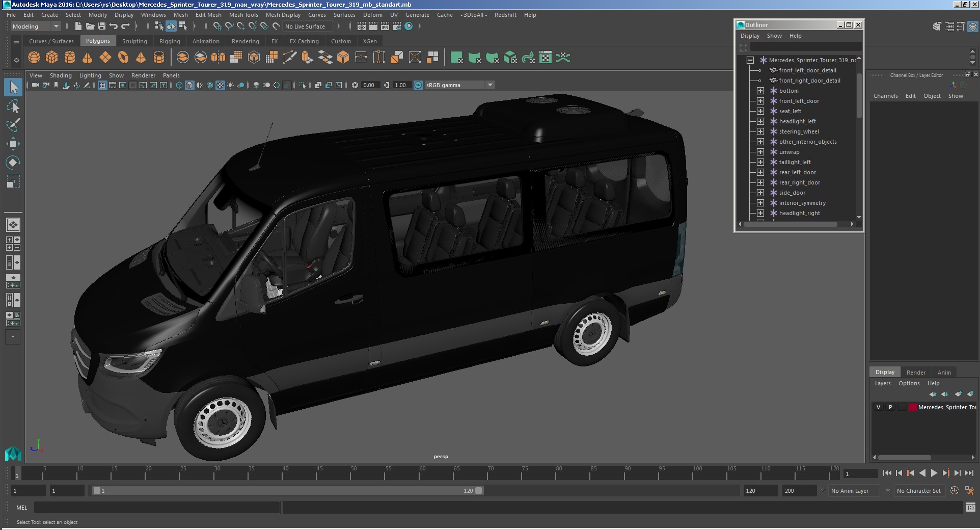Expand the front_left_door node
The height and width of the screenshot is (530, 980).
pyautogui.click(x=760, y=101)
